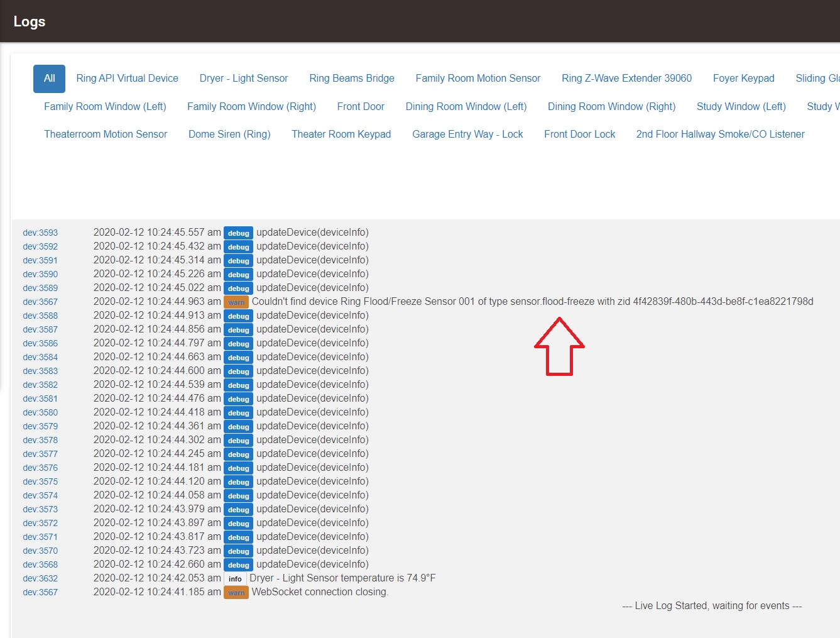Filter by 2nd Floor Hallway Smoke/CO Listener

[720, 135]
